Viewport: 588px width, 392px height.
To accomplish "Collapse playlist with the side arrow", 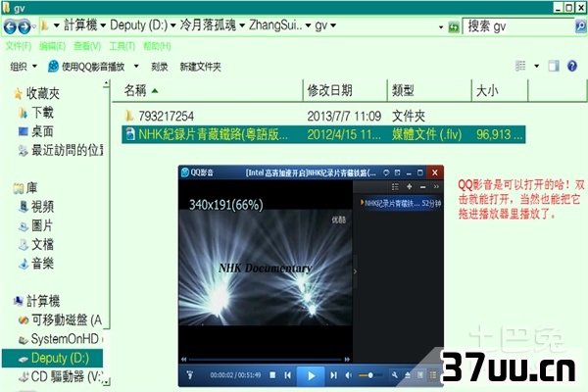I will click(x=355, y=270).
